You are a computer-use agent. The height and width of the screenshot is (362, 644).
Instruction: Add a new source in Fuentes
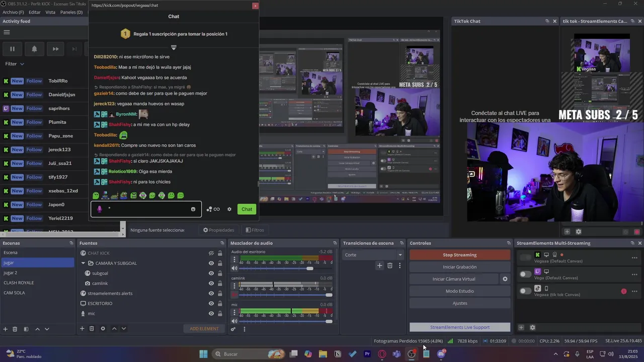tap(82, 329)
